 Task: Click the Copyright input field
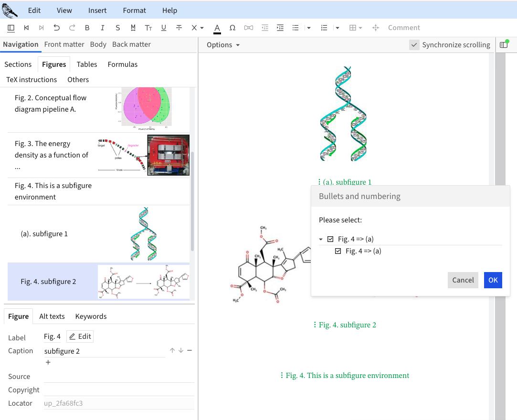tap(119, 390)
